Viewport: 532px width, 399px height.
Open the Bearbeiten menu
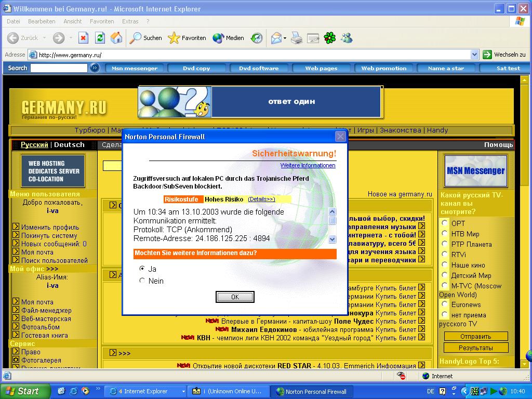[42, 21]
